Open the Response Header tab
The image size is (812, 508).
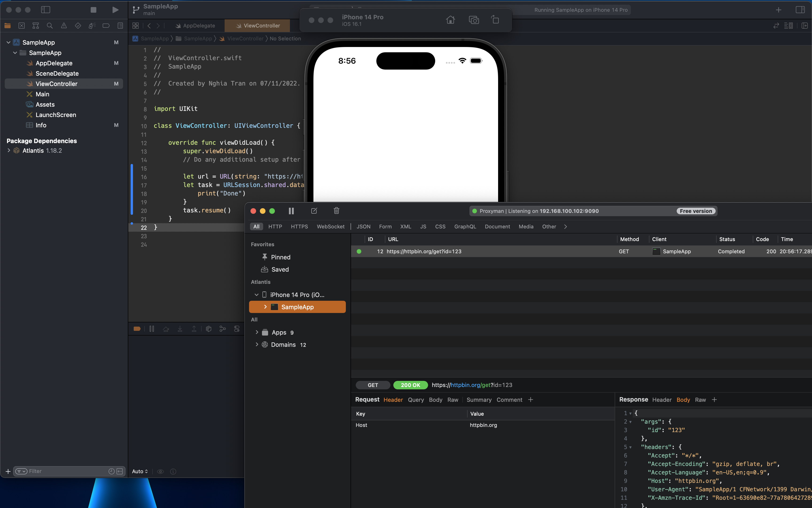point(661,400)
